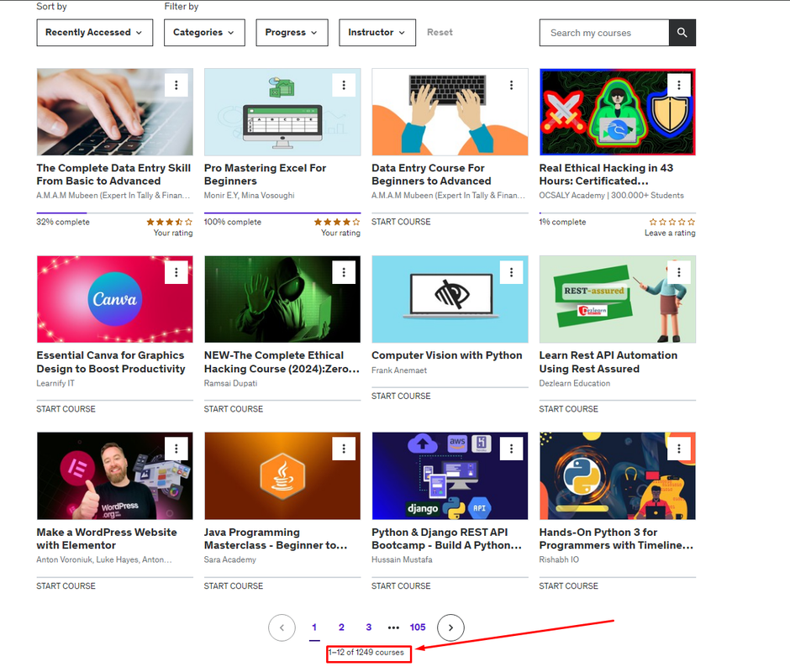
Task: Click START COURSE under Java Programming Masterclass
Action: pos(234,585)
